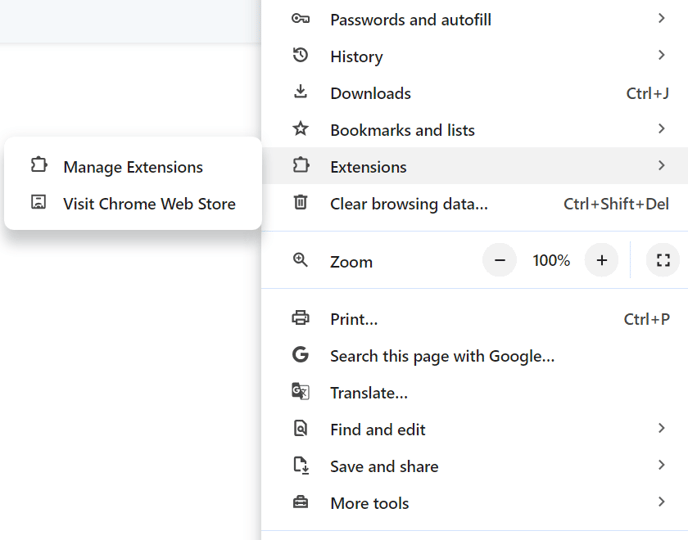Click the trash icon for Clear browsing data
The width and height of the screenshot is (688, 540).
[x=300, y=203]
